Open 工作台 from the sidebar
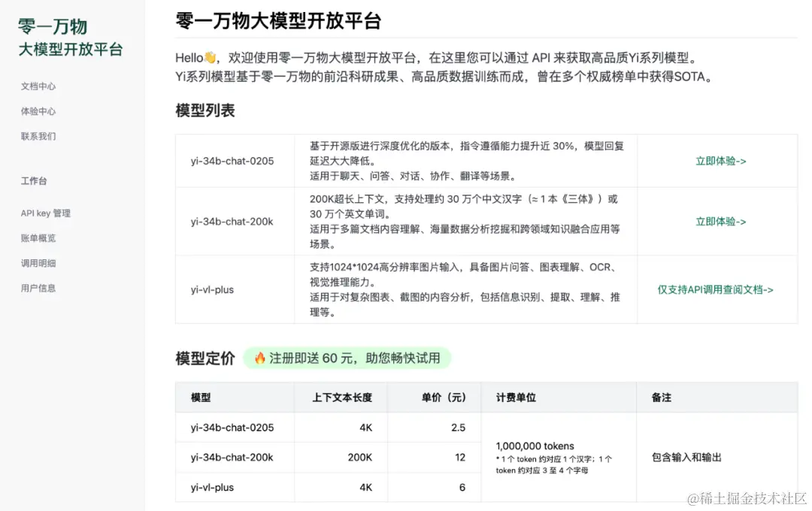The image size is (812, 511). click(34, 180)
